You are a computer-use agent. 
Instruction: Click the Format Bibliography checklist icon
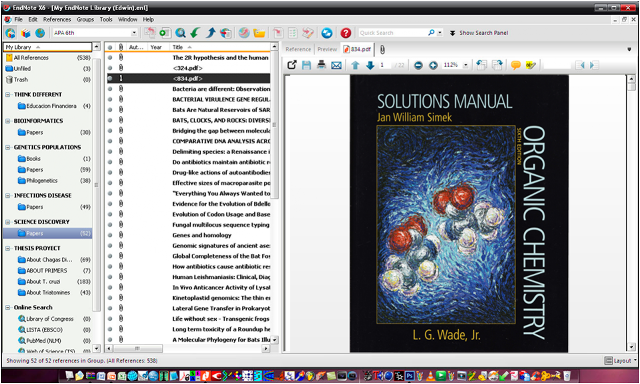(293, 33)
